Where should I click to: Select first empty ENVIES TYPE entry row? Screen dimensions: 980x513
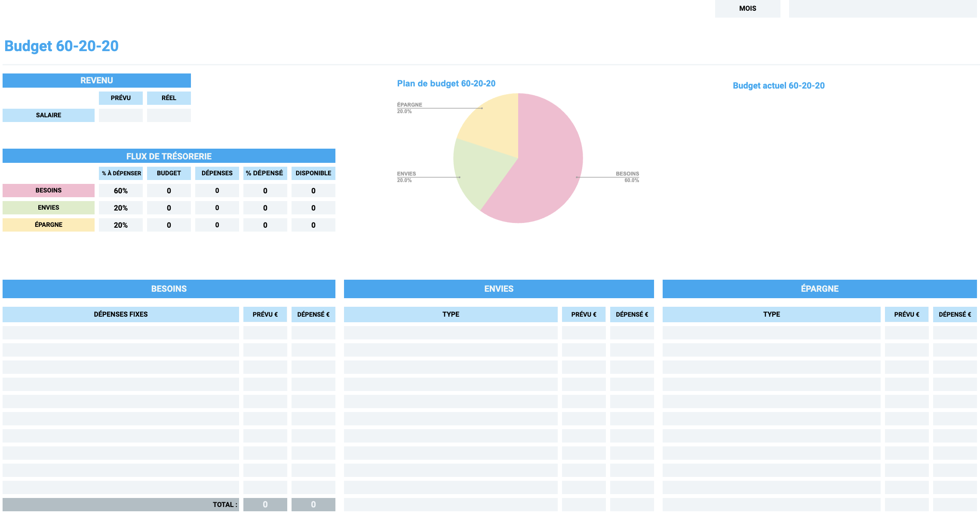coord(451,333)
